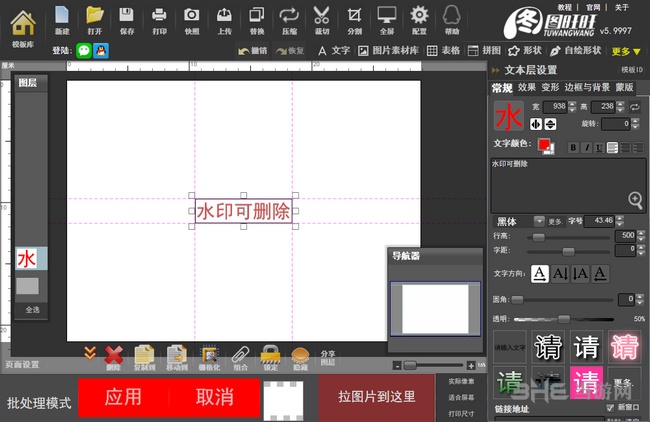
Task: Toggle the 新窗口 checkbox
Action: click(x=610, y=407)
